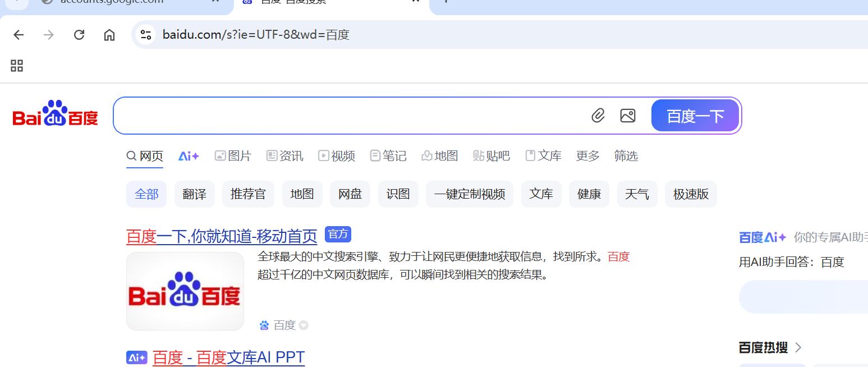Click the AI assistant input box in sidebar
This screenshot has height=367, width=868.
coord(803,297)
